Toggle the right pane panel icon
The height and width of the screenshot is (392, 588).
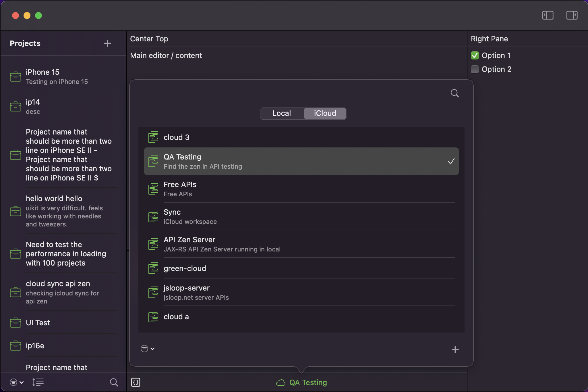pyautogui.click(x=572, y=16)
